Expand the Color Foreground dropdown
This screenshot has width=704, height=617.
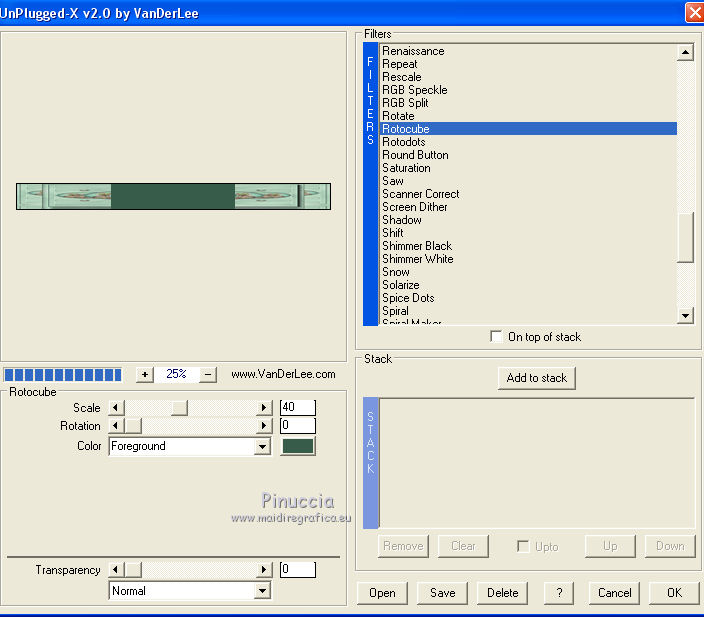[x=262, y=447]
